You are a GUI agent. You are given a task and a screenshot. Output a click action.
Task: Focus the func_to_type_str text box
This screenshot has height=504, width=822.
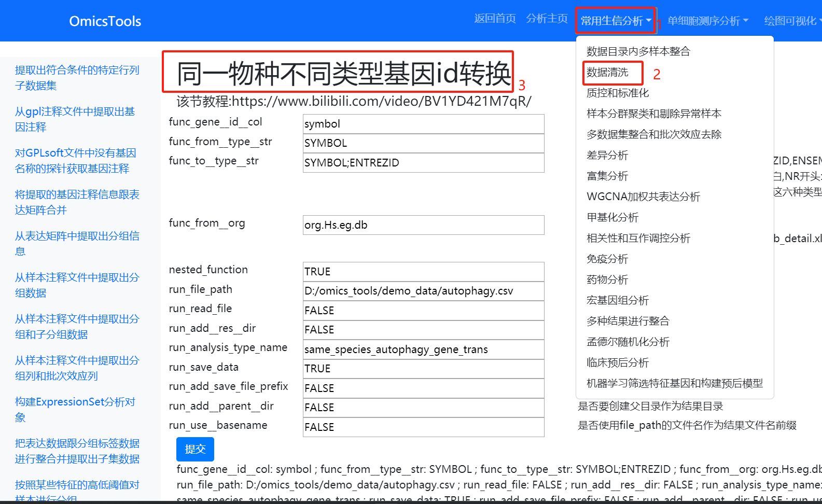click(423, 163)
